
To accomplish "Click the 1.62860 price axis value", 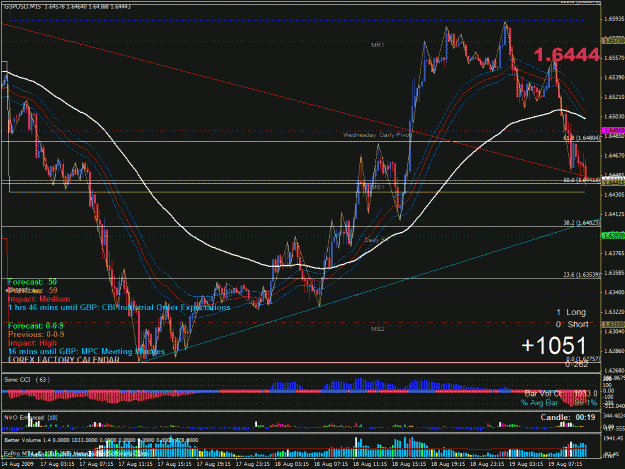I will [614, 351].
